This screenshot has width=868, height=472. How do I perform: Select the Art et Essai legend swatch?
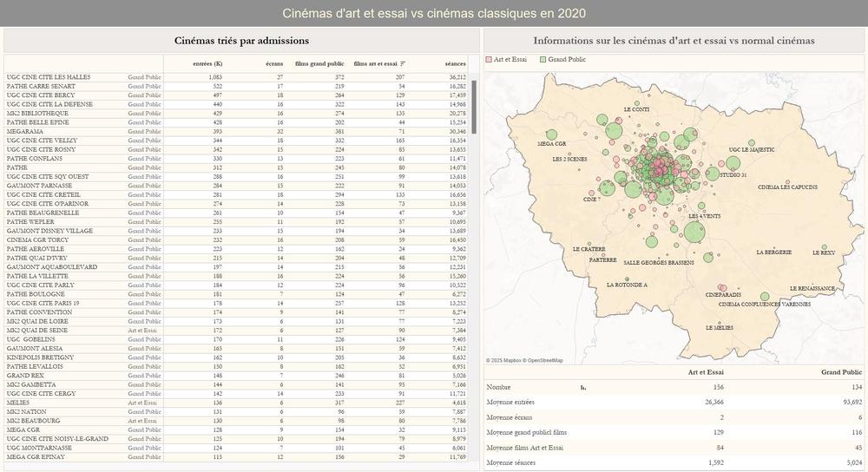[489, 59]
